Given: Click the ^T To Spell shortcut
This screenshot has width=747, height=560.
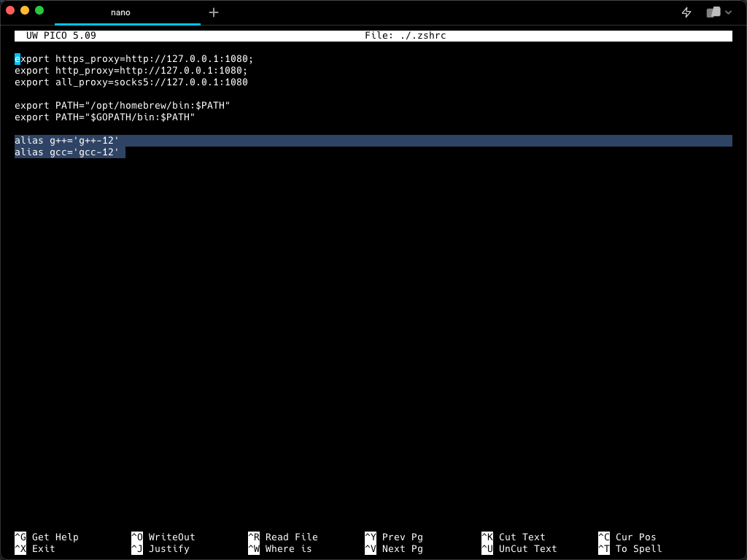Looking at the screenshot, I should click(630, 548).
